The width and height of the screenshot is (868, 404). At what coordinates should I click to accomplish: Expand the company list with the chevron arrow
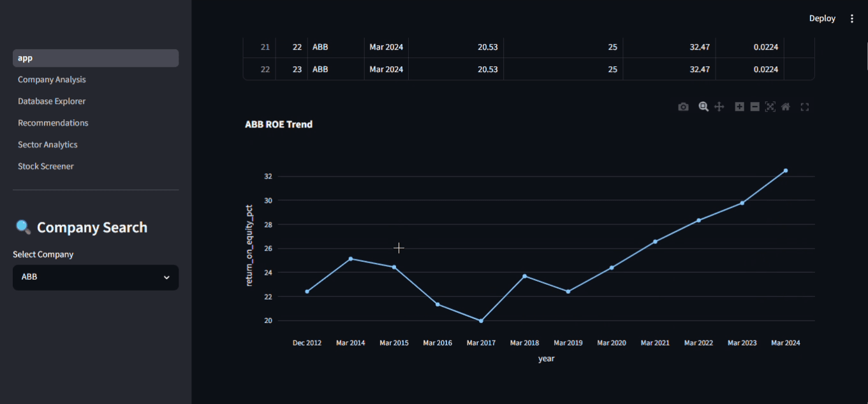point(166,277)
